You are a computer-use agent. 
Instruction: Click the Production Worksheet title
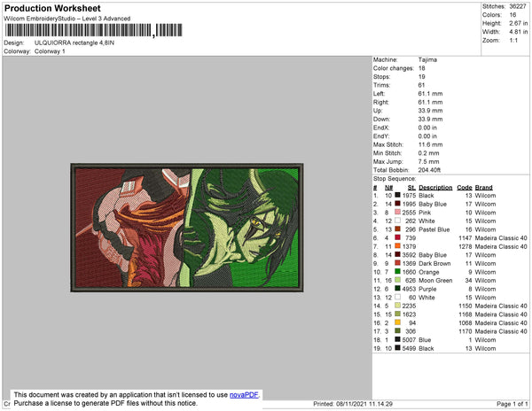(52, 9)
